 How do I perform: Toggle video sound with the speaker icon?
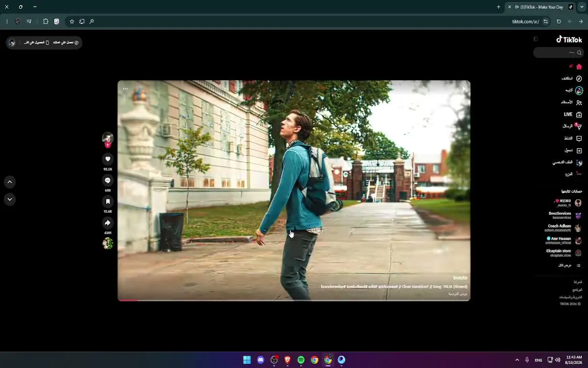(463, 88)
